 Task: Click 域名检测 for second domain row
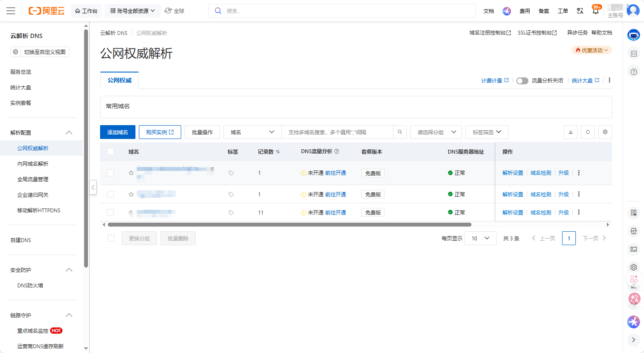click(541, 194)
